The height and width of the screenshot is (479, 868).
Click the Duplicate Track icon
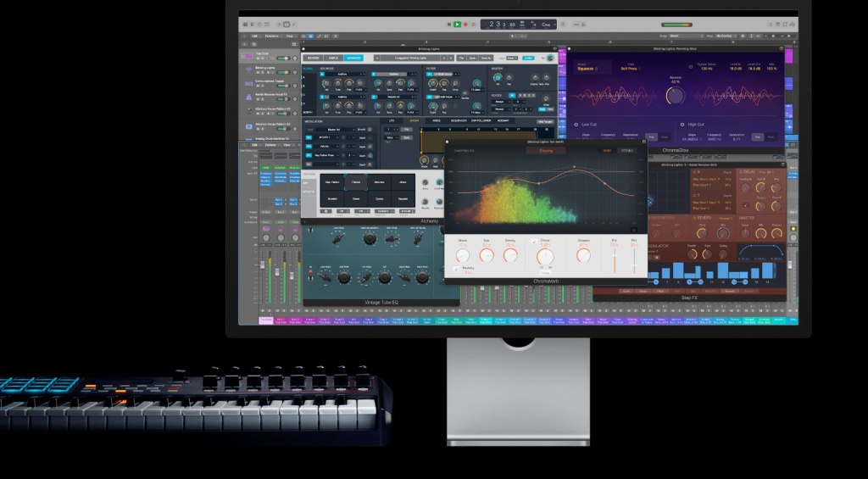pyautogui.click(x=254, y=44)
